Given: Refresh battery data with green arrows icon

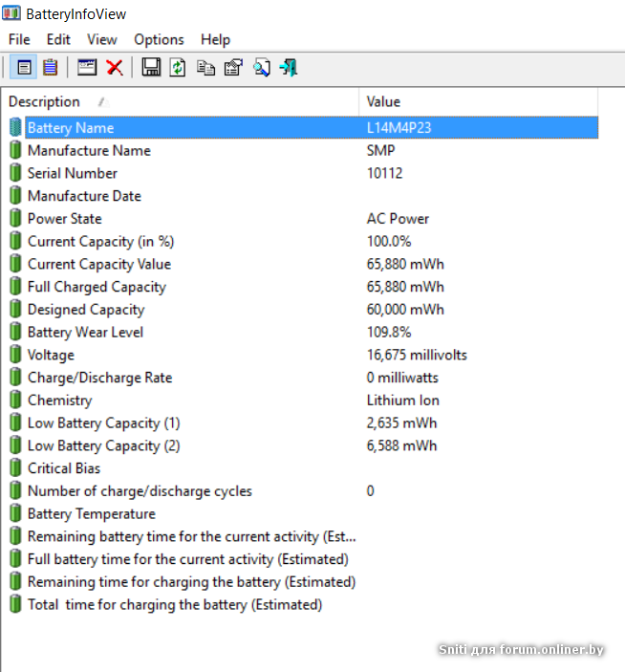Looking at the screenshot, I should point(178,67).
